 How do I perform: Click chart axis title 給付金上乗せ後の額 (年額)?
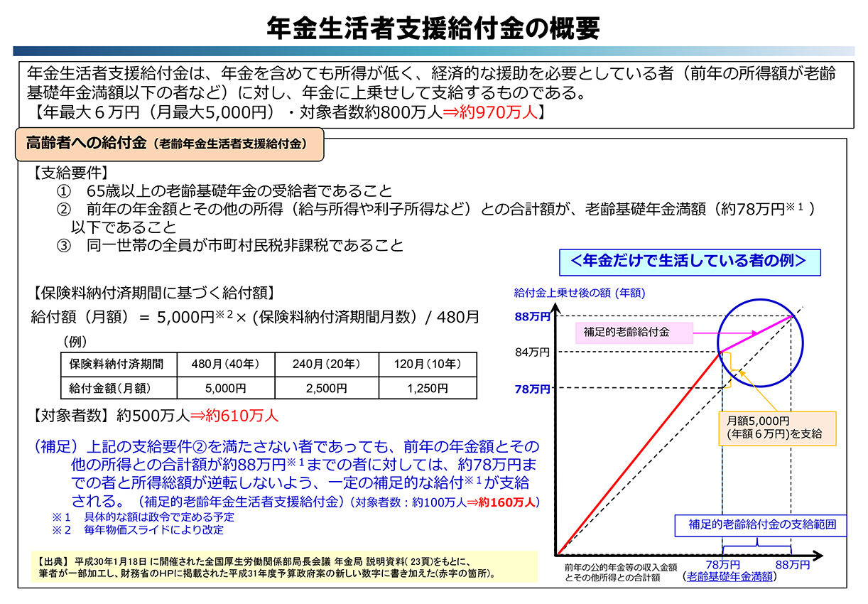(x=579, y=292)
